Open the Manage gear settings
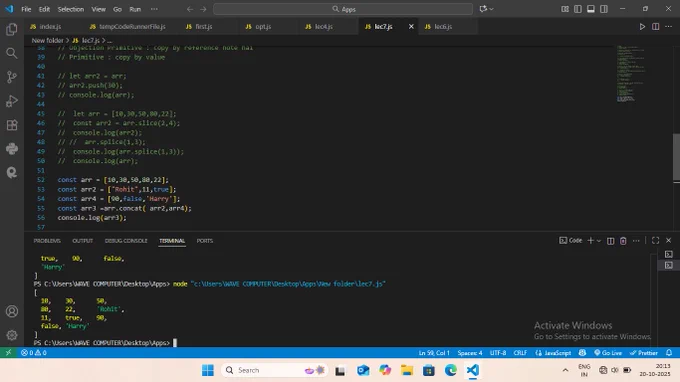This screenshot has width=680, height=382. pyautogui.click(x=12, y=335)
